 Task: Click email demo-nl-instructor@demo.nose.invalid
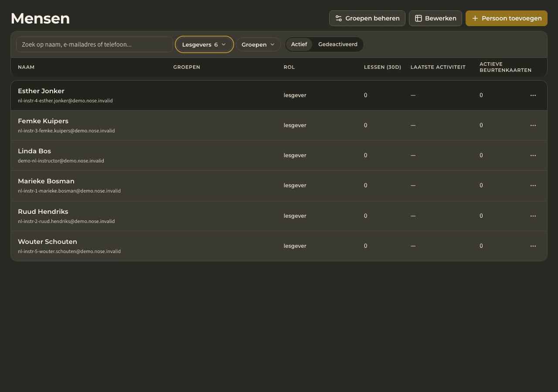point(61,161)
